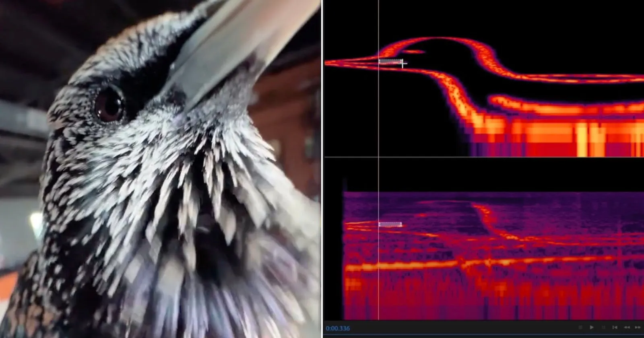Jump playhead to previous marker
This screenshot has width=644, height=338.
click(615, 328)
